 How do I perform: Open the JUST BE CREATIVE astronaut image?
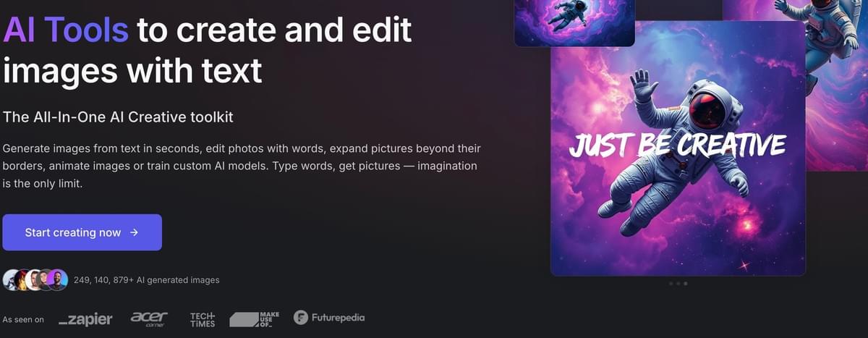[678, 148]
